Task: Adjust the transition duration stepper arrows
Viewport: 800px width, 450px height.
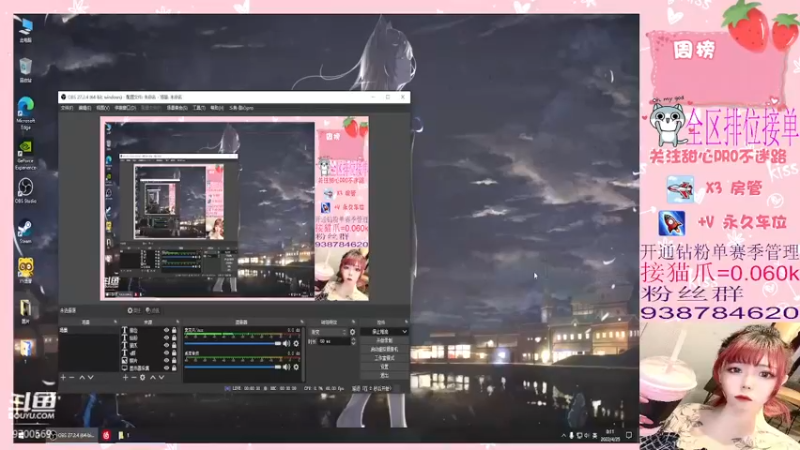Action: pyautogui.click(x=353, y=341)
